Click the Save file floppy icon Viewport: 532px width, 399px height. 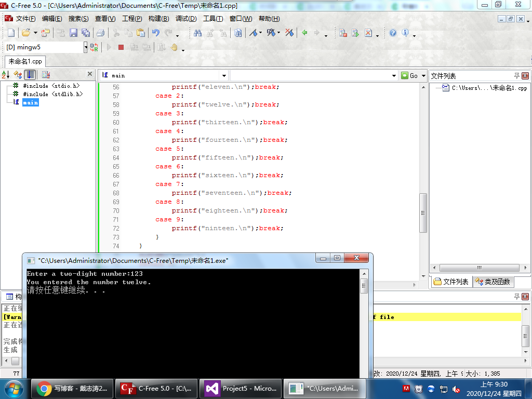tap(73, 33)
